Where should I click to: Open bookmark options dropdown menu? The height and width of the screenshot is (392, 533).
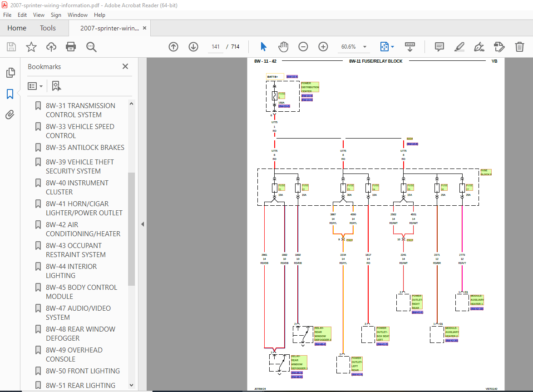(35, 86)
